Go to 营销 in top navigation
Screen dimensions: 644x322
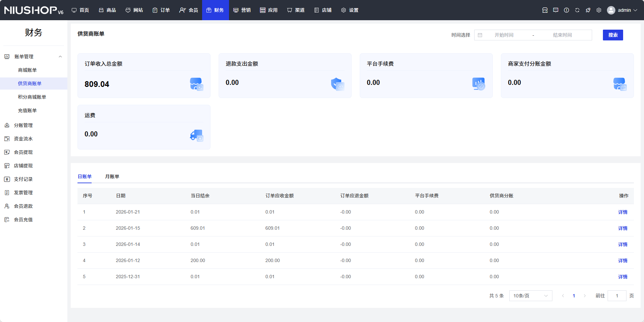(x=242, y=10)
